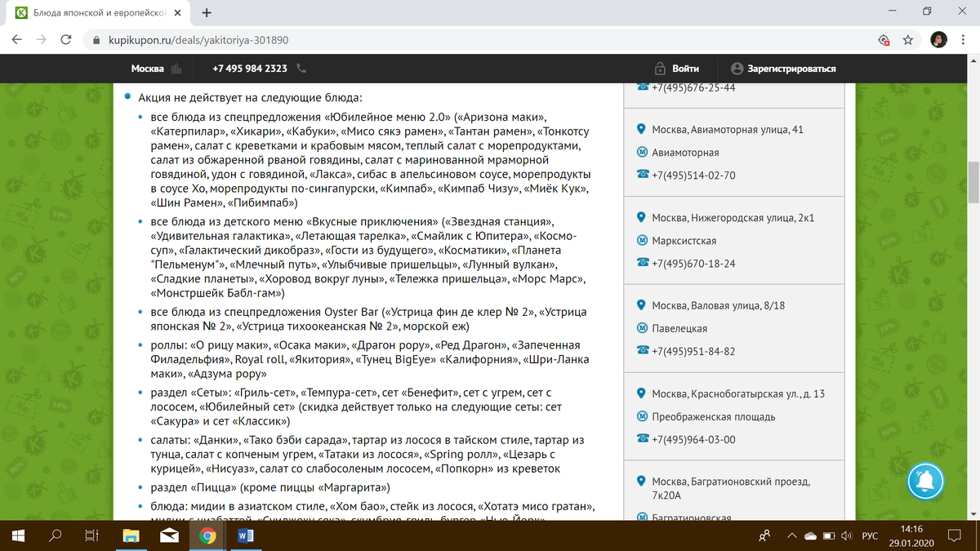Switch to Word on the taskbar
Viewport: 980px width, 551px height.
246,536
